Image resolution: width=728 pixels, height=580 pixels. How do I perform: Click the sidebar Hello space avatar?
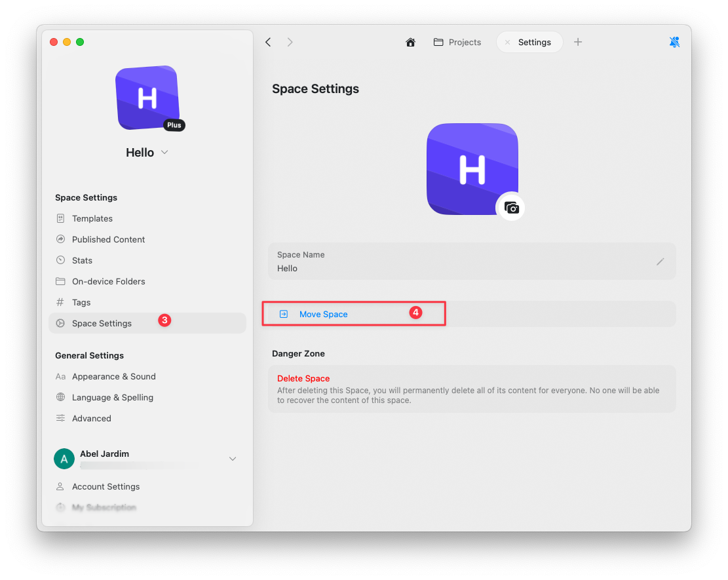coord(147,98)
